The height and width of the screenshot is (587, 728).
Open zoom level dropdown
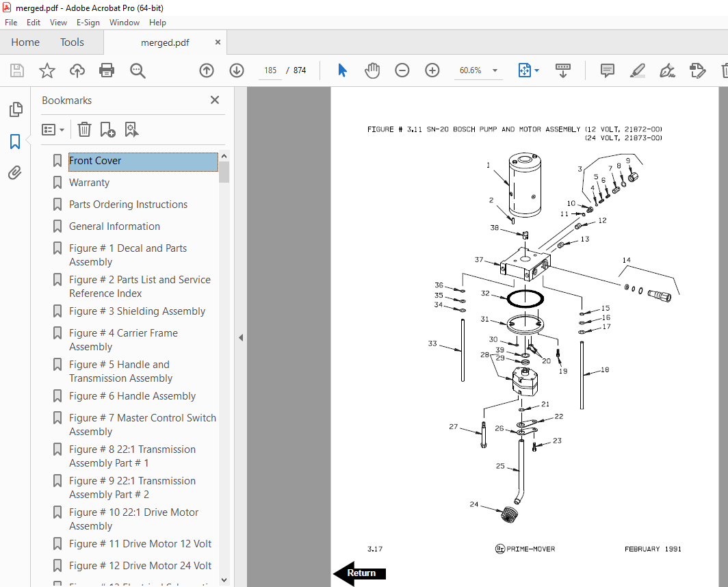pyautogui.click(x=495, y=70)
